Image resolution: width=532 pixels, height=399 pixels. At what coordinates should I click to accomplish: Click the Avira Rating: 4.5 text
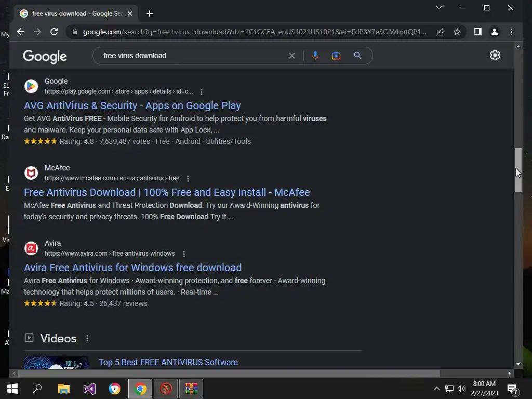coord(77,303)
